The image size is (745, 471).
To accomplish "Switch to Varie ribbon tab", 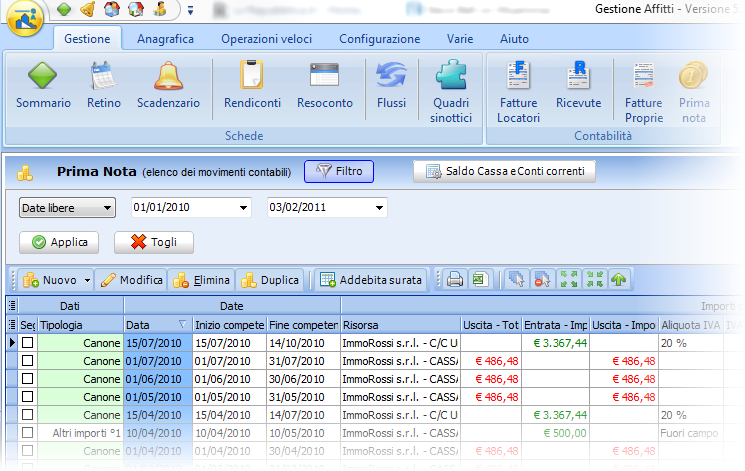I will click(460, 38).
